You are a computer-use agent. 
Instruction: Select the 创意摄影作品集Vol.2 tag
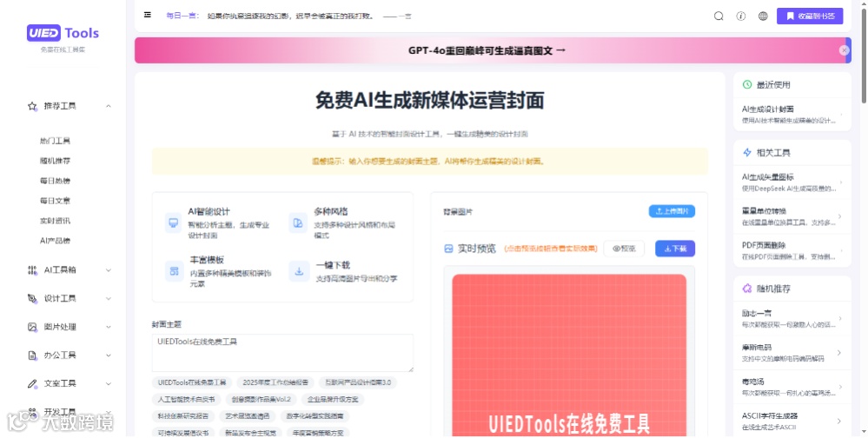pos(262,399)
